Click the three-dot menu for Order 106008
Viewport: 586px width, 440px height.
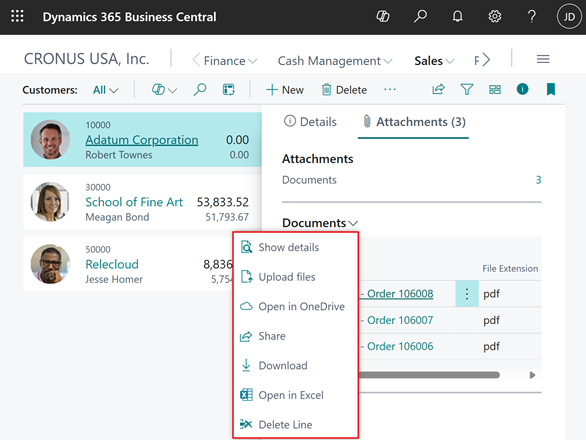467,294
